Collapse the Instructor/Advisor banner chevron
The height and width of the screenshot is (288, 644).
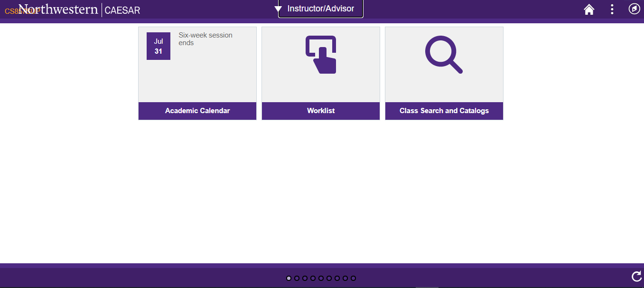tap(278, 8)
